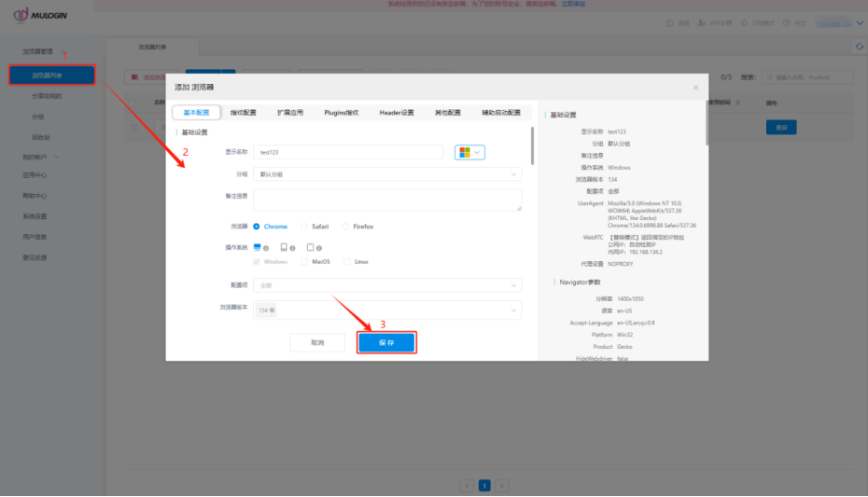Select the Firefox browser radio button
Viewport: 868px width, 497px height.
click(x=345, y=227)
